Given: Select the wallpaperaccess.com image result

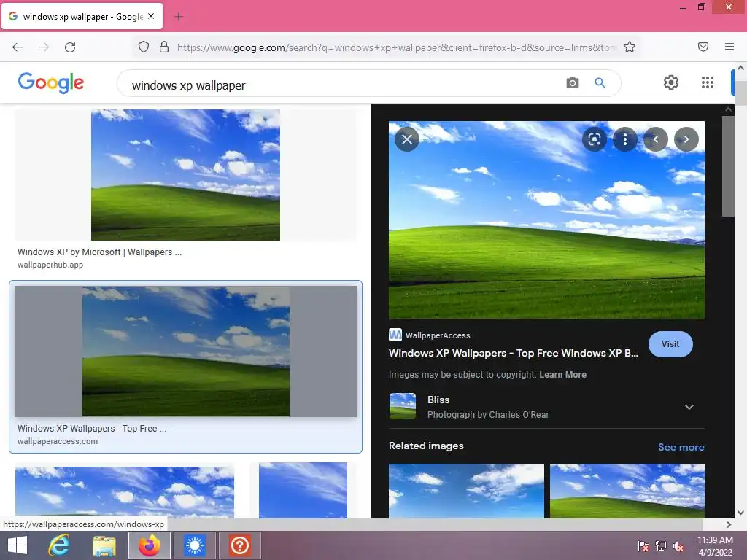Looking at the screenshot, I should (x=186, y=351).
